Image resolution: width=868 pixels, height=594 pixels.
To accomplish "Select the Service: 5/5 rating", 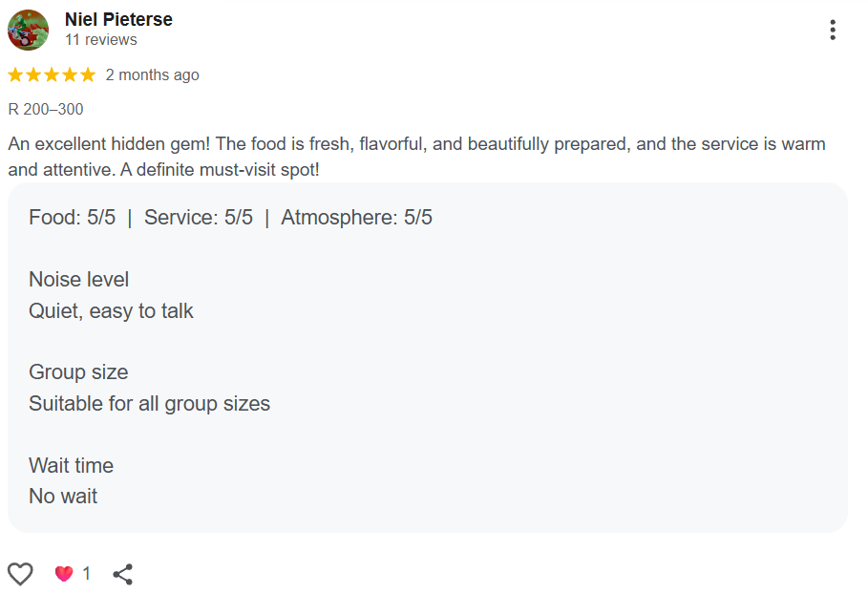I will coord(199,217).
